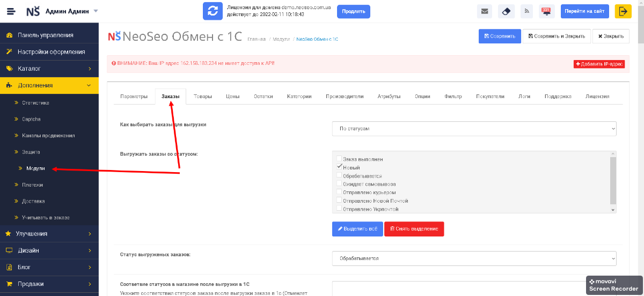Switch to the Параметры tab
644x296 pixels.
(134, 97)
